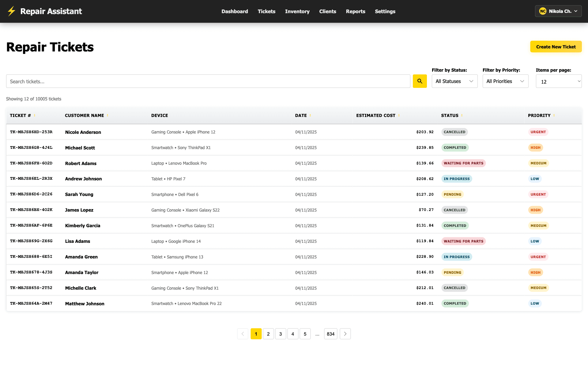
Task: Navigate to the Inventory section
Action: tap(297, 11)
